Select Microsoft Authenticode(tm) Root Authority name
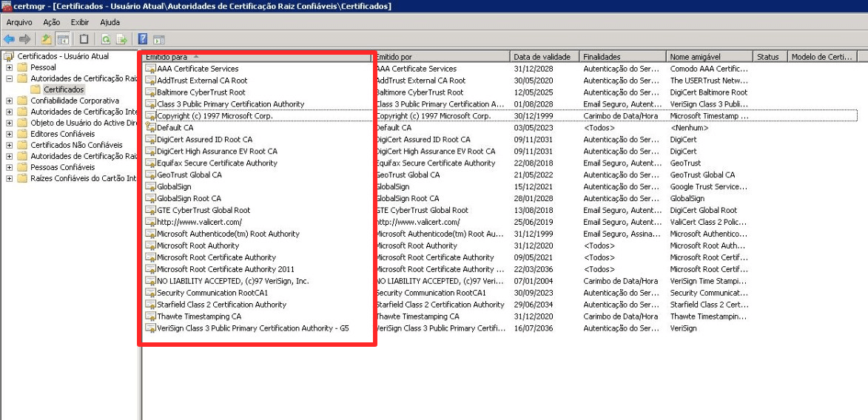 coord(228,234)
